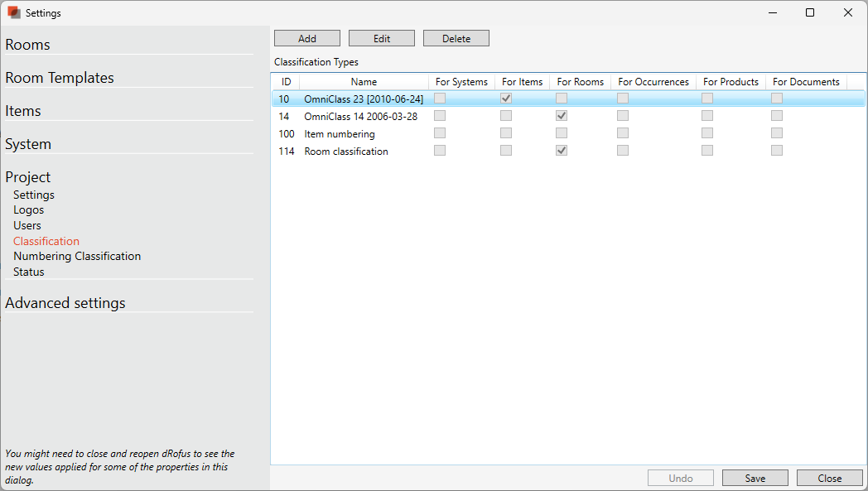
Task: Toggle For Items checkbox for OmniClass 23
Action: point(506,99)
